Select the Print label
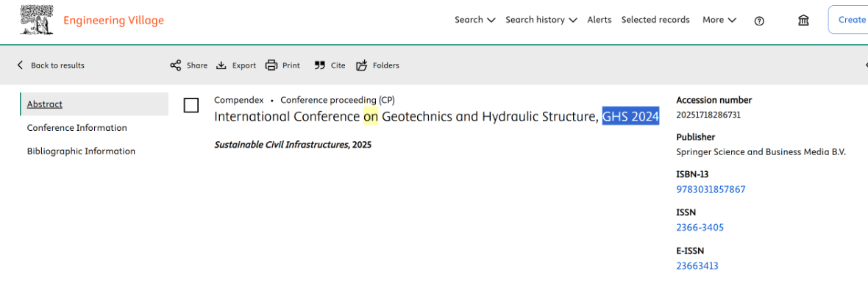 [291, 65]
